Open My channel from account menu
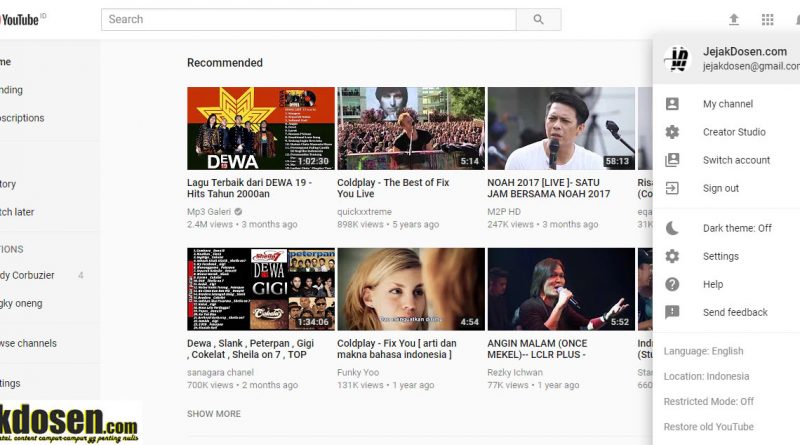Viewport: 800px width, 445px height. [x=727, y=104]
